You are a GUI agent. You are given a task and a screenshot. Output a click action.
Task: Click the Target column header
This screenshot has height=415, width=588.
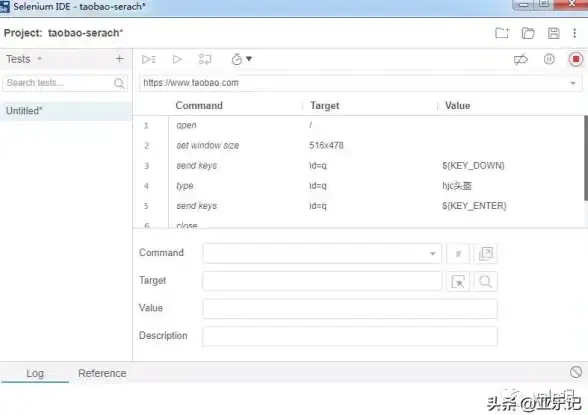(x=325, y=106)
